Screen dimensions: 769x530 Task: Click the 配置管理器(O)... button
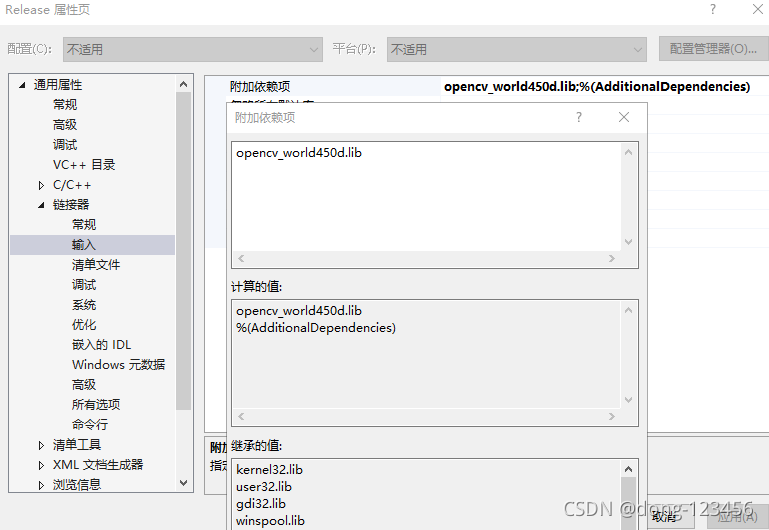[713, 49]
